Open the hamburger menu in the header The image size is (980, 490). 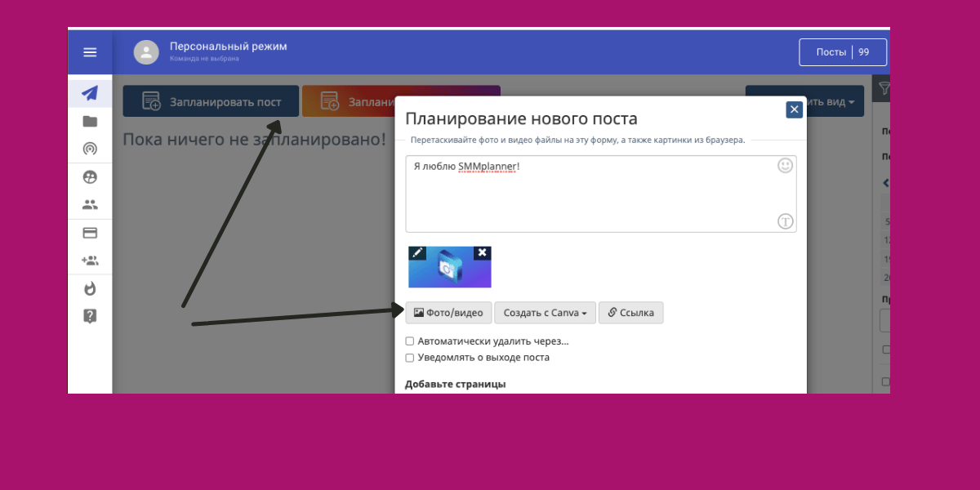90,52
